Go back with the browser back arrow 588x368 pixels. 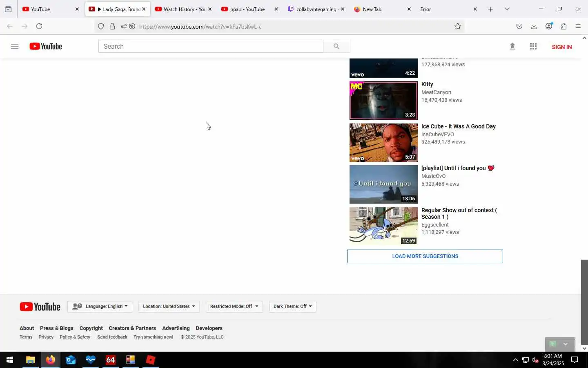(x=10, y=26)
